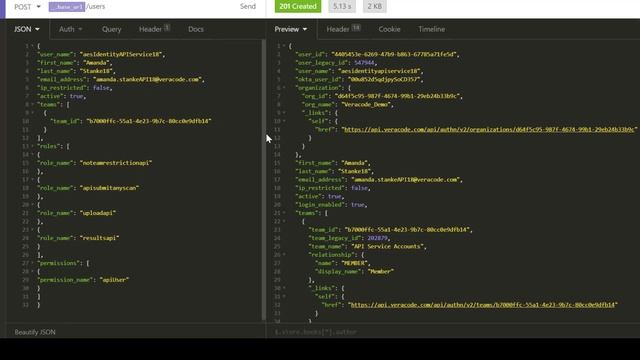Click the "apisubmitanyscan" role name

click(109, 188)
